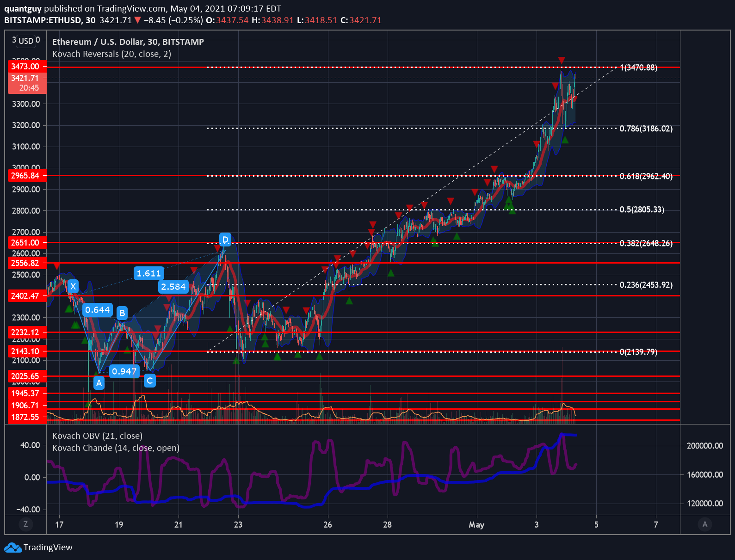Click the 3473.00 red price level tag

(x=27, y=66)
